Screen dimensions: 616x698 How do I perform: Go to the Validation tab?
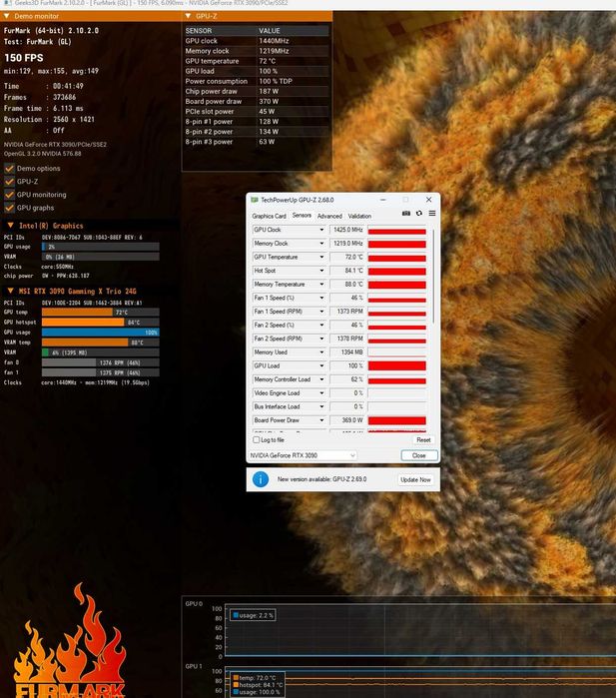(x=359, y=216)
